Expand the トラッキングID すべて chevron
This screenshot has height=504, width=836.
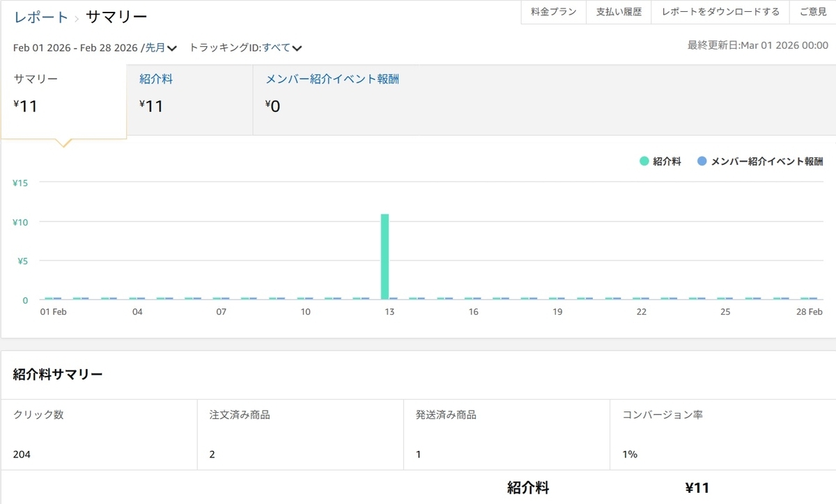pyautogui.click(x=297, y=49)
